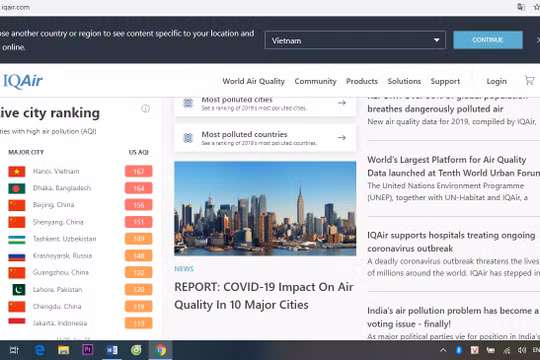
Task: Click the Login link
Action: pos(496,81)
